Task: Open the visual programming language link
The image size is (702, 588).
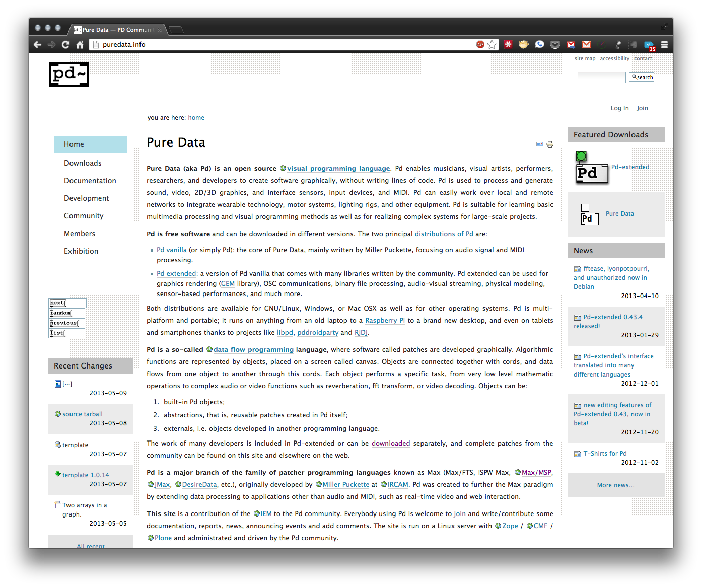Action: point(338,168)
